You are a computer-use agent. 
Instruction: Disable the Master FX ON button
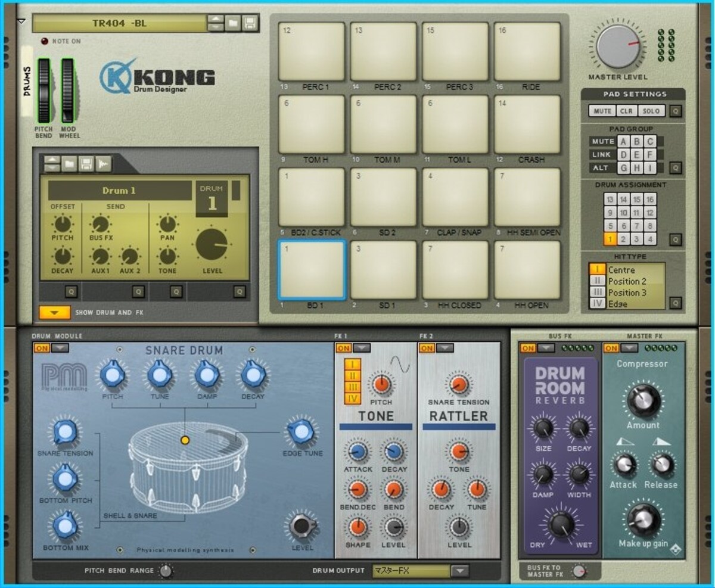tap(611, 348)
